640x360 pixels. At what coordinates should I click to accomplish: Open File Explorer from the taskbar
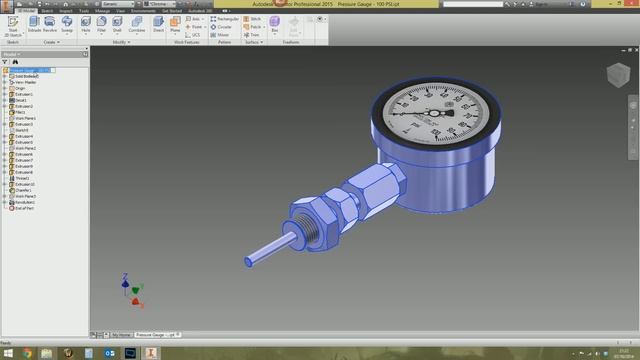click(47, 353)
